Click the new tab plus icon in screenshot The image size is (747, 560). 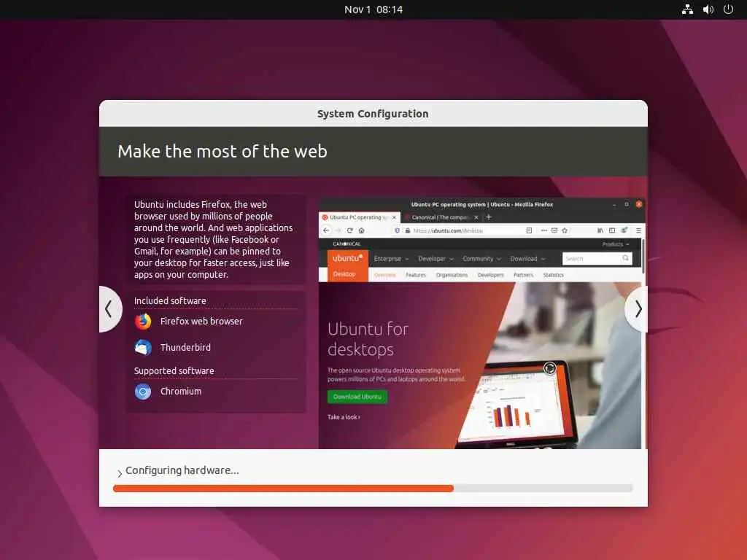pyautogui.click(x=489, y=217)
